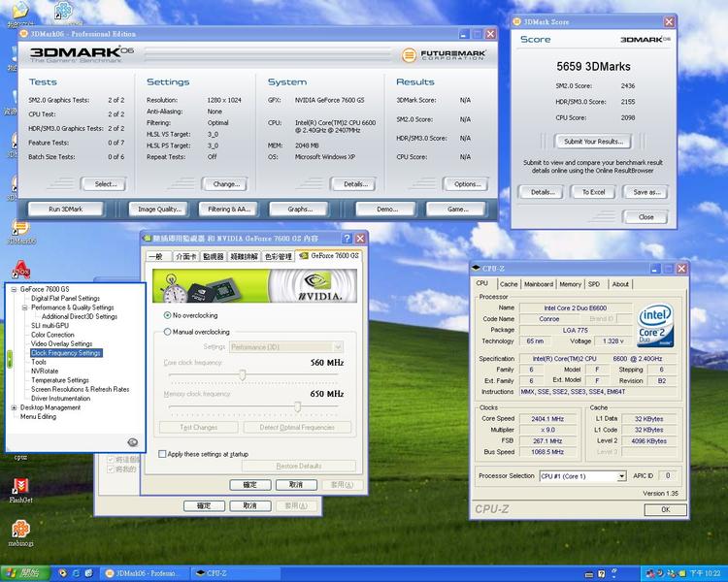Click the green side handle of the NVIDIA menu

[10, 359]
